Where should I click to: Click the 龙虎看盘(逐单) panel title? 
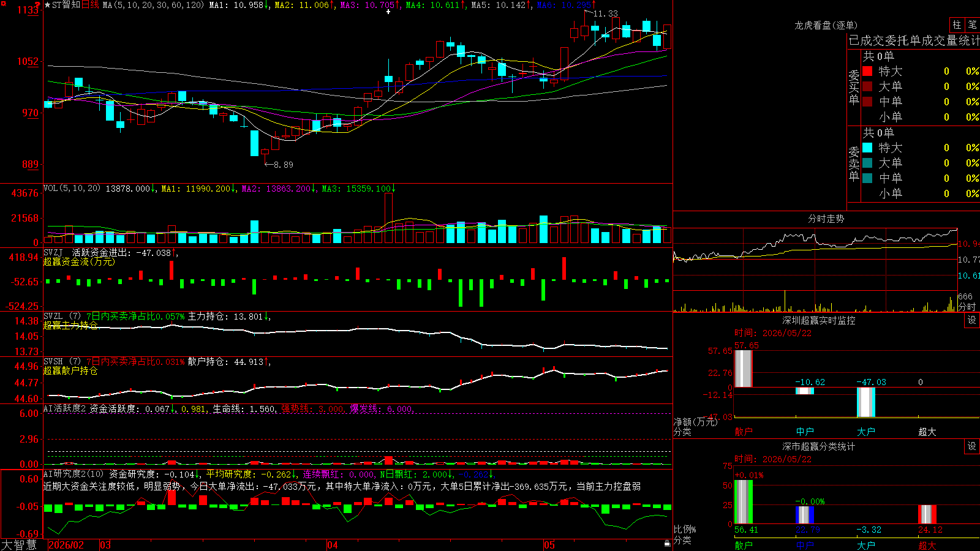(x=826, y=25)
